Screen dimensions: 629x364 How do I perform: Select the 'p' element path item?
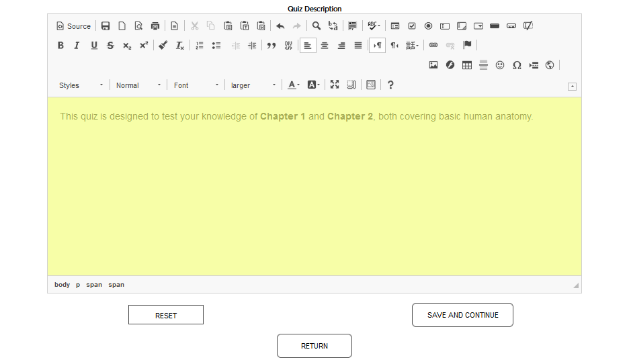(78, 285)
